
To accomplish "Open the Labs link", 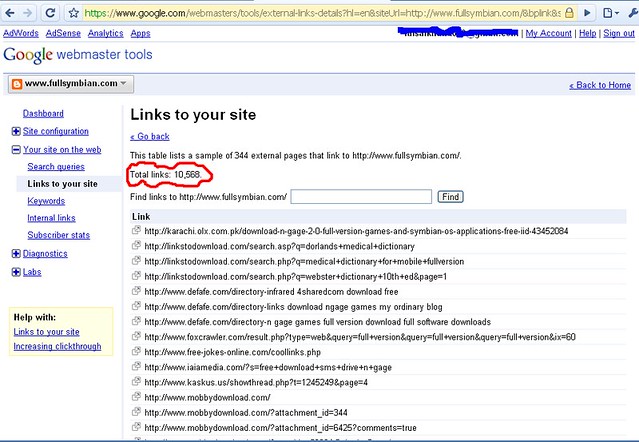I will point(32,272).
